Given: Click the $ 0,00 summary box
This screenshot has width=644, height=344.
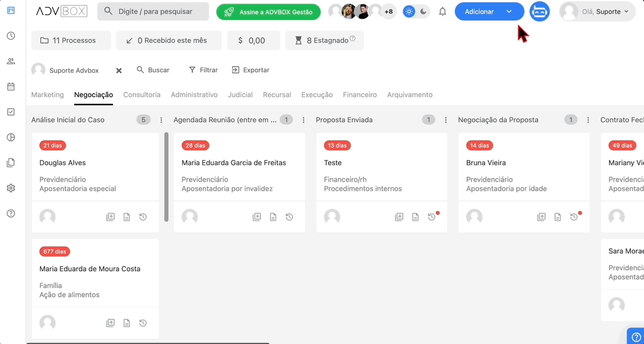Looking at the screenshot, I should (x=253, y=40).
